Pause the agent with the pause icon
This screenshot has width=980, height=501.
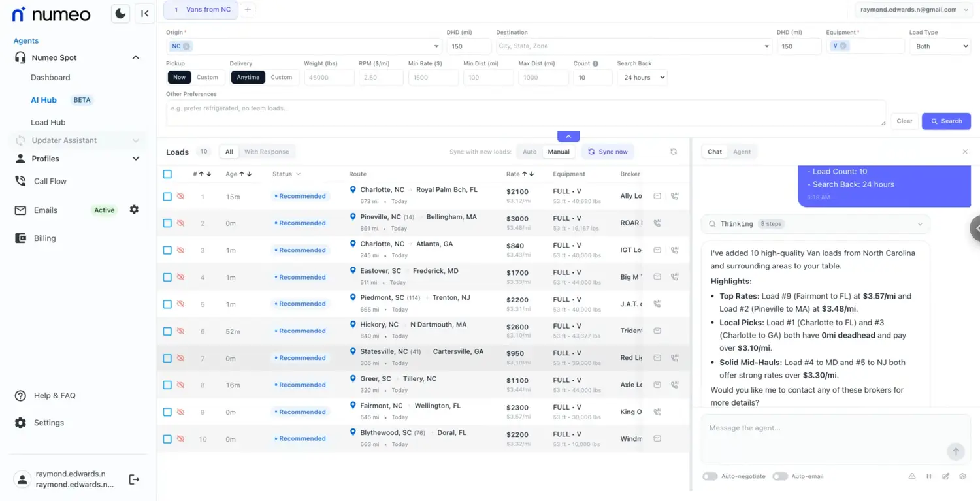click(x=928, y=476)
